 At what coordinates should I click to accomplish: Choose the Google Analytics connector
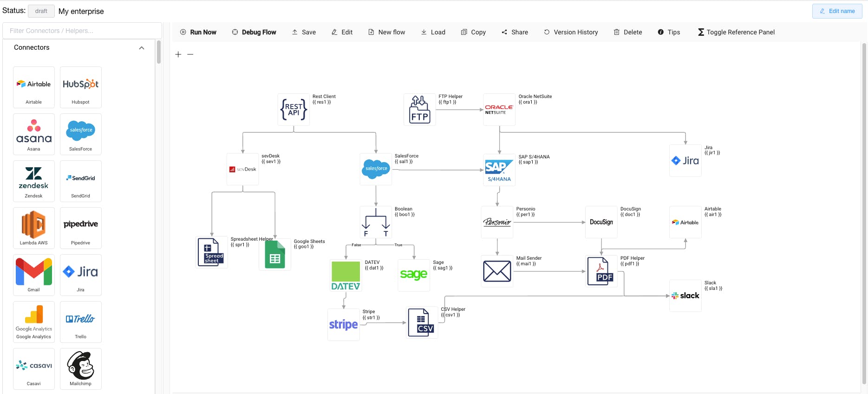[x=34, y=322]
